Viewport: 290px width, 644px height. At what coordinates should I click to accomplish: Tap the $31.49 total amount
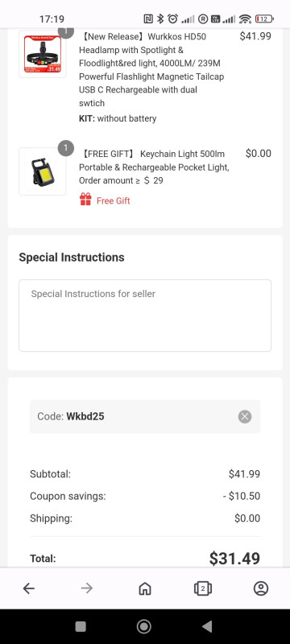234,559
